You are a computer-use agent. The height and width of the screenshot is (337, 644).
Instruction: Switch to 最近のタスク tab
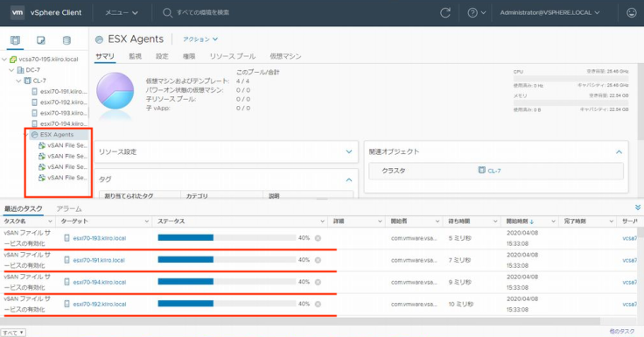(24, 209)
